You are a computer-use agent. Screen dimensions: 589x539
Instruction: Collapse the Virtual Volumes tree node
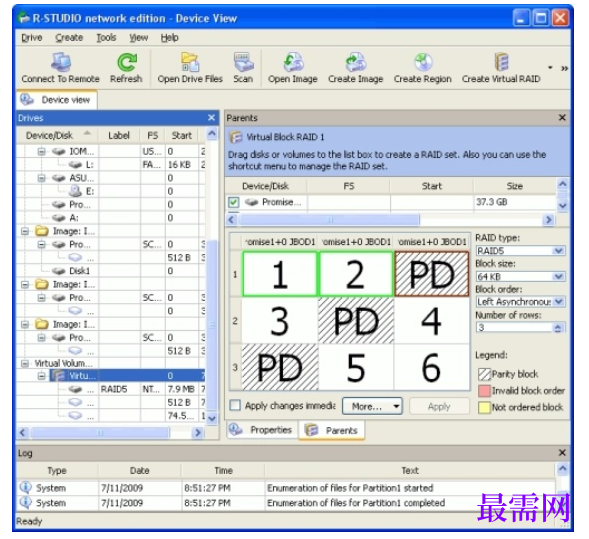[x=25, y=363]
